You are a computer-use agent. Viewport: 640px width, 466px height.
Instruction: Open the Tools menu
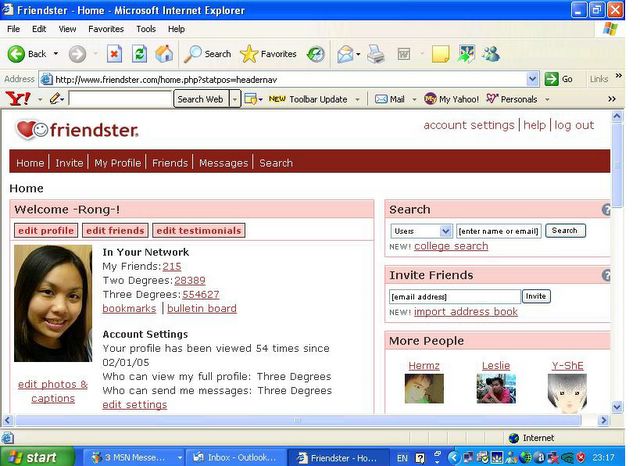pyautogui.click(x=146, y=29)
